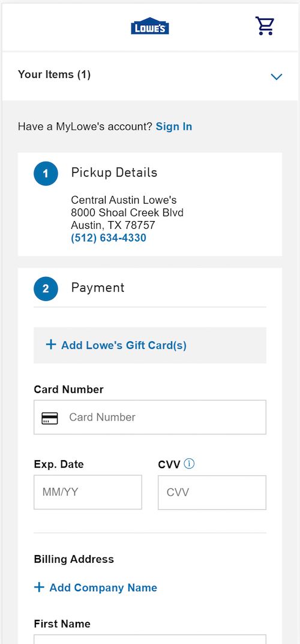300x644 pixels.
Task: Call store phone number (512) 634-4330
Action: (109, 238)
